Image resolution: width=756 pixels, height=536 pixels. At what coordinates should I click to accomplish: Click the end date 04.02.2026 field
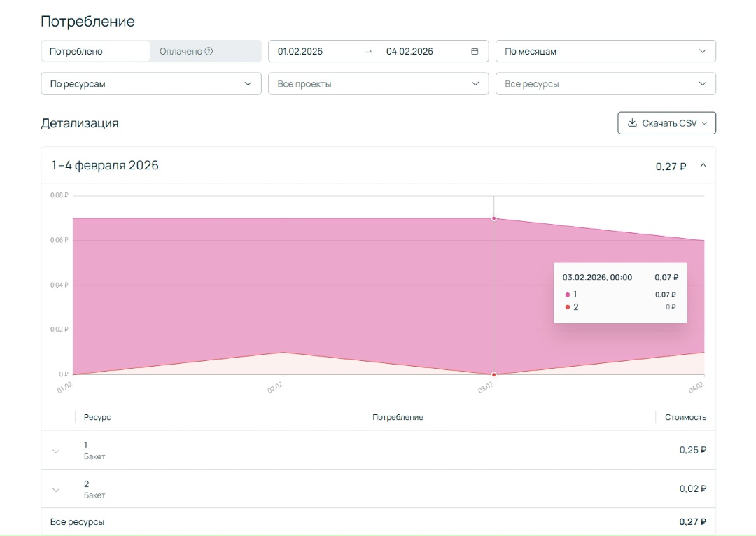pyautogui.click(x=409, y=51)
